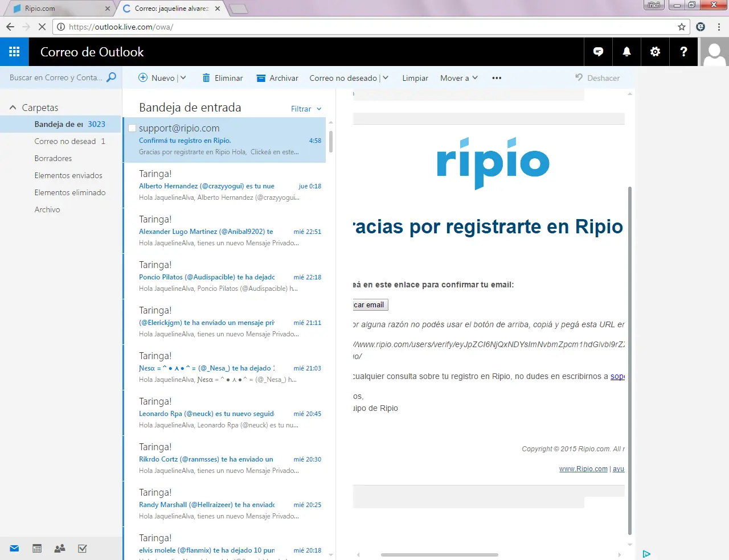Expand the Correo no deseado dropdown arrow
This screenshot has height=560, width=729.
click(386, 78)
